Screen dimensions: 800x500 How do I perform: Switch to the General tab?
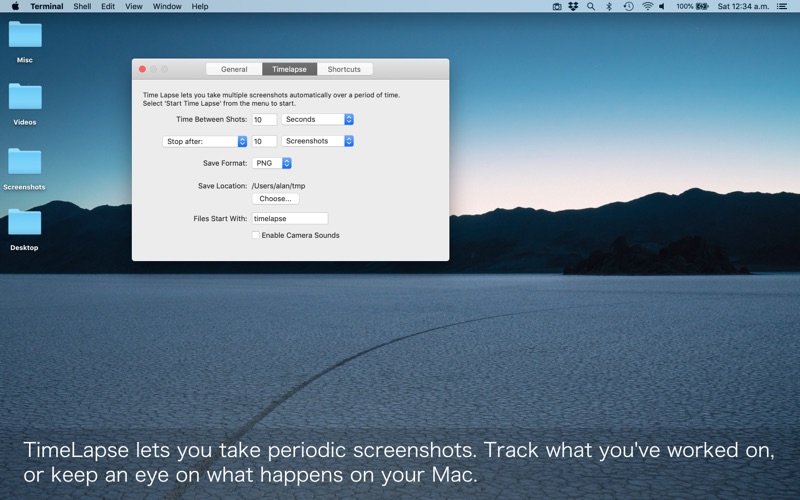coord(234,69)
